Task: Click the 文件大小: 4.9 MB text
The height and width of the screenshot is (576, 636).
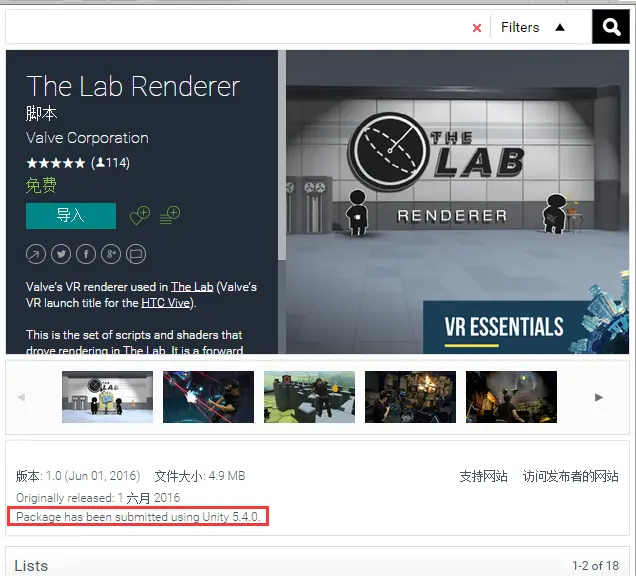Action: [x=200, y=476]
